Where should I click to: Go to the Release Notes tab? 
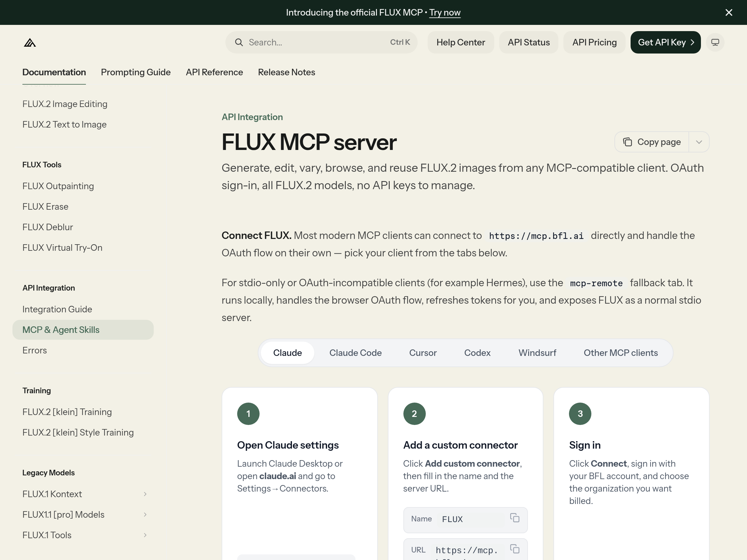tap(286, 72)
